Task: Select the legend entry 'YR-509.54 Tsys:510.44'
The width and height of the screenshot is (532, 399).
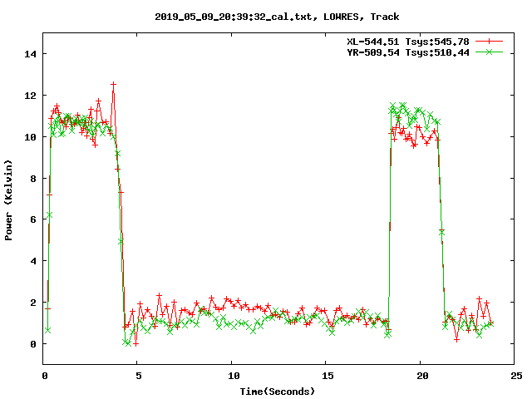Action: click(408, 52)
